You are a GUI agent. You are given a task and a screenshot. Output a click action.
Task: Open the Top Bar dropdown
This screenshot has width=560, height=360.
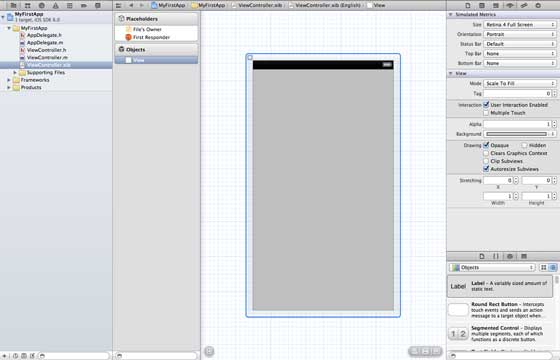tap(520, 54)
